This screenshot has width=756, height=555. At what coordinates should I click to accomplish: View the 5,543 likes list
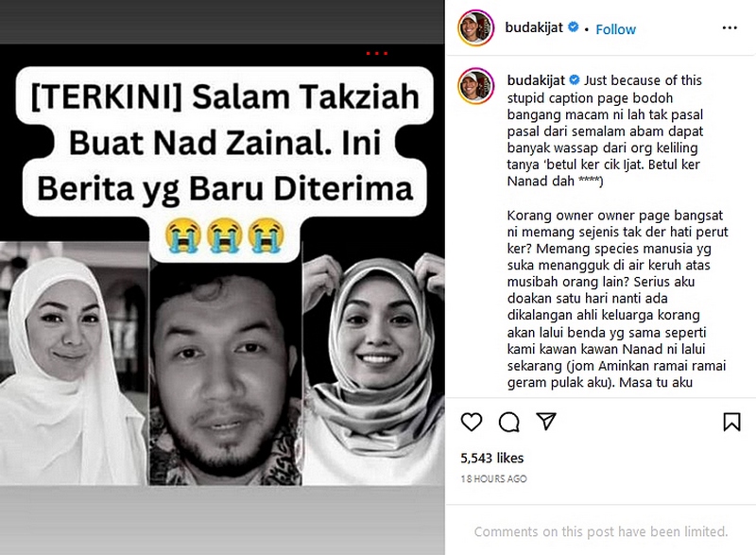pos(491,458)
